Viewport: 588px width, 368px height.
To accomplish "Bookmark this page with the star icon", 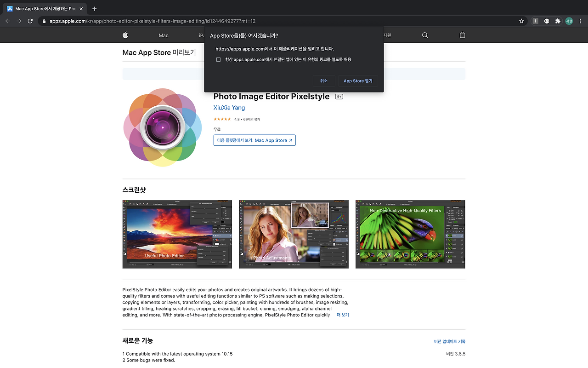I will [521, 21].
